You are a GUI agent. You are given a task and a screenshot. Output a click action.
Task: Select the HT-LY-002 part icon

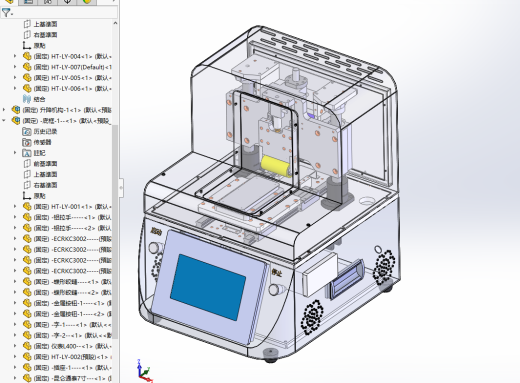click(27, 357)
